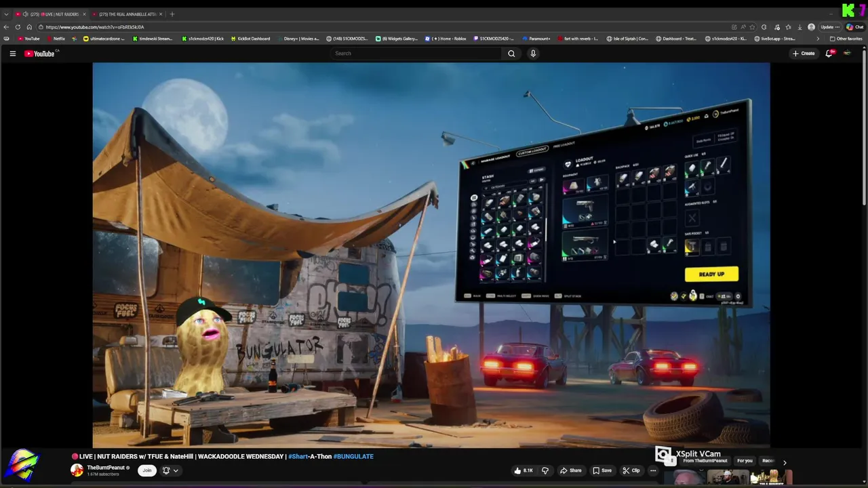Viewport: 868px width, 488px height.
Task: Clip the video with the Clip button
Action: [631, 470]
